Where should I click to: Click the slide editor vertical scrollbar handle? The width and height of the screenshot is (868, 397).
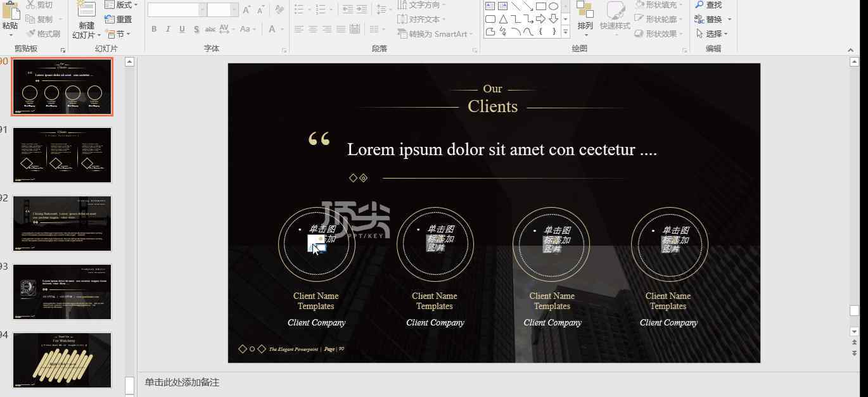coord(854,310)
